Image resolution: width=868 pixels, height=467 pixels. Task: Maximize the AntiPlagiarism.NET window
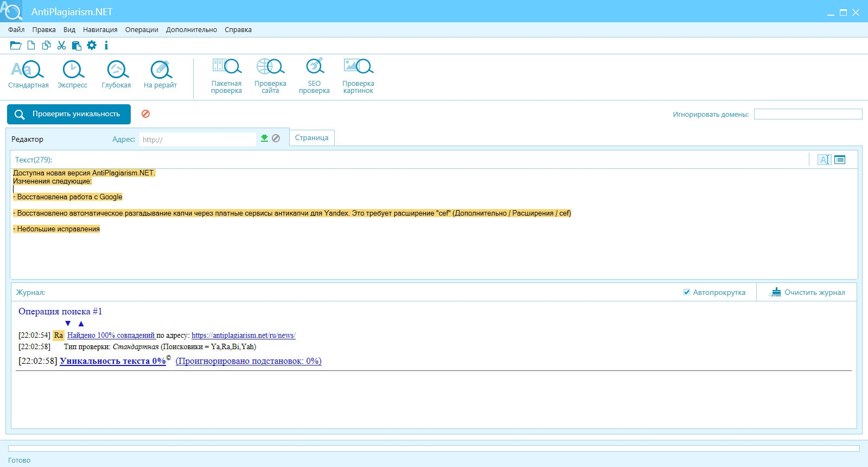(x=843, y=12)
